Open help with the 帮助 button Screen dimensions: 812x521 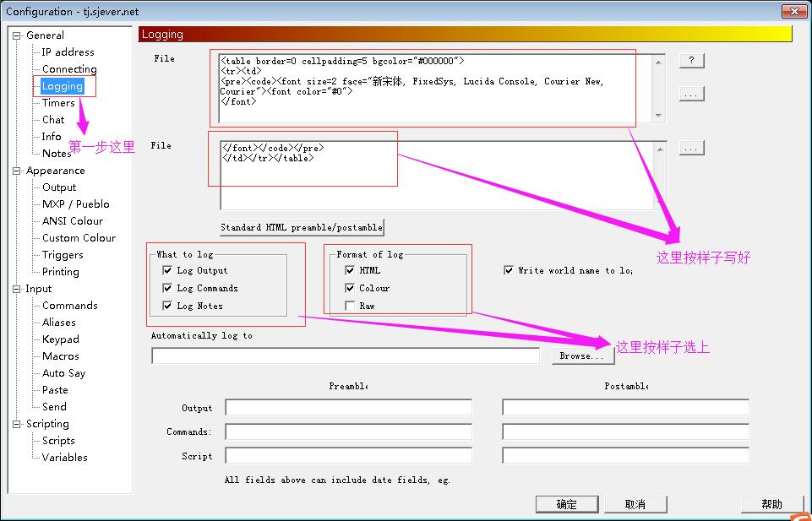pyautogui.click(x=772, y=504)
